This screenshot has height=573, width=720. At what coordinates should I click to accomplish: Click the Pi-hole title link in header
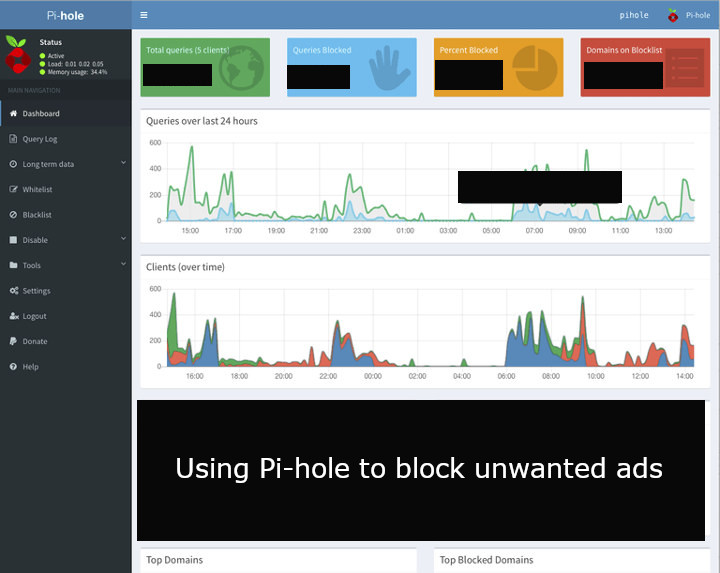click(x=65, y=16)
